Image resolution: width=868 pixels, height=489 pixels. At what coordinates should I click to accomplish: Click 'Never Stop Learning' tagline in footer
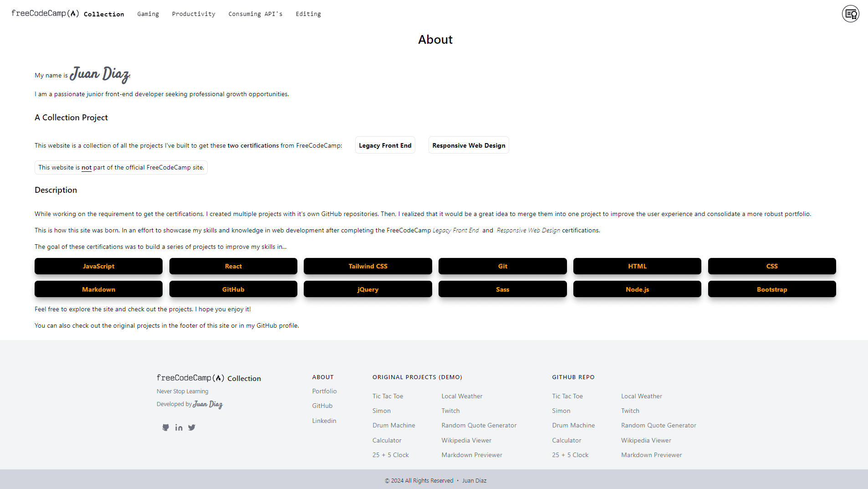tap(182, 391)
